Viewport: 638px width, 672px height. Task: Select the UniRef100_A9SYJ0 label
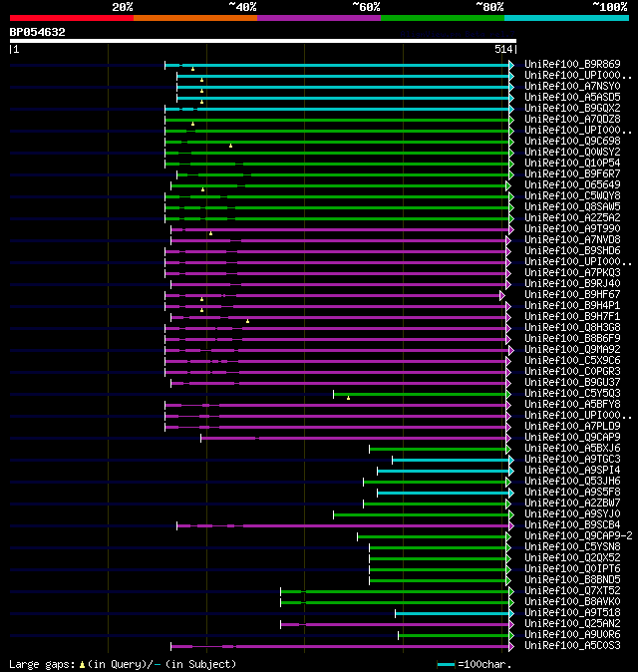point(572,514)
